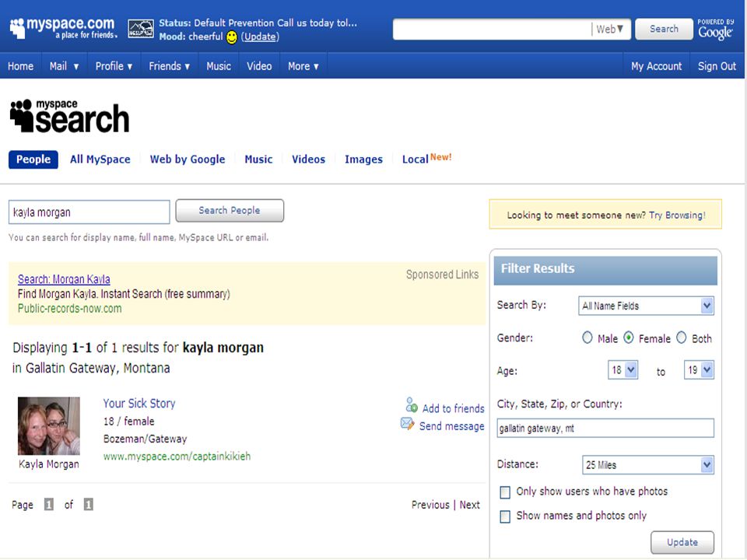Open the Friends menu dropdown
The width and height of the screenshot is (747, 560).
(169, 66)
